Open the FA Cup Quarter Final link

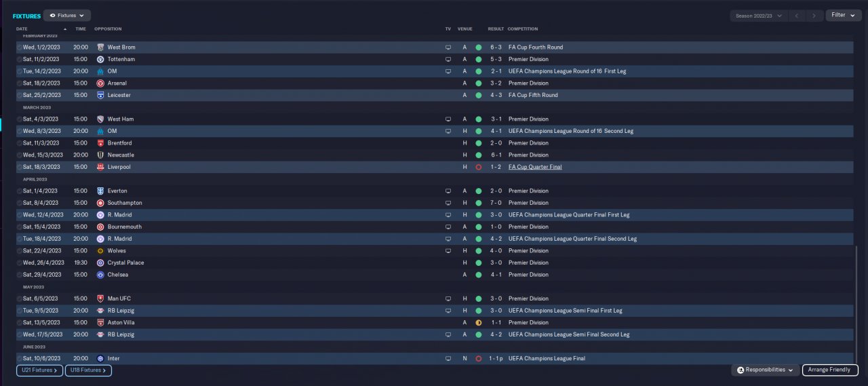point(535,167)
